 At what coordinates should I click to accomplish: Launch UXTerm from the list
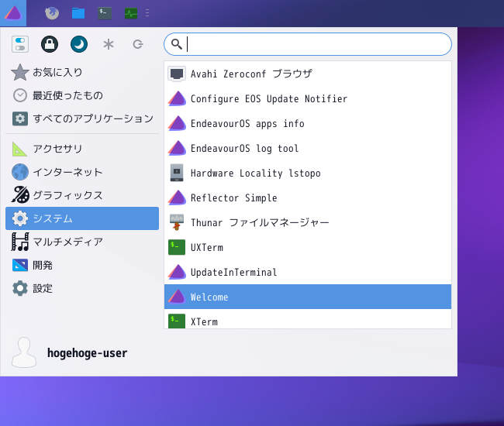click(308, 247)
